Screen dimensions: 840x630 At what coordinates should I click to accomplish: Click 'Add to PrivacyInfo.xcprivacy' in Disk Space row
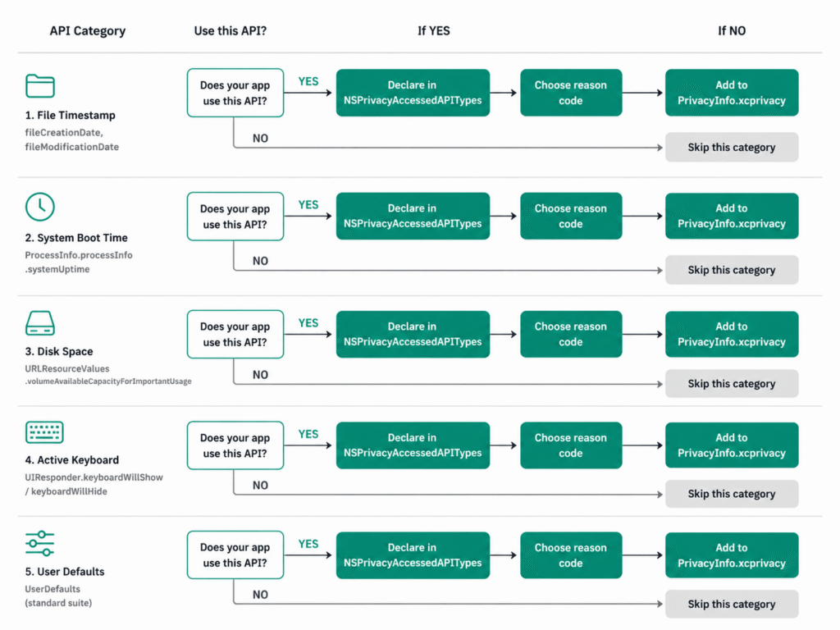pos(732,335)
